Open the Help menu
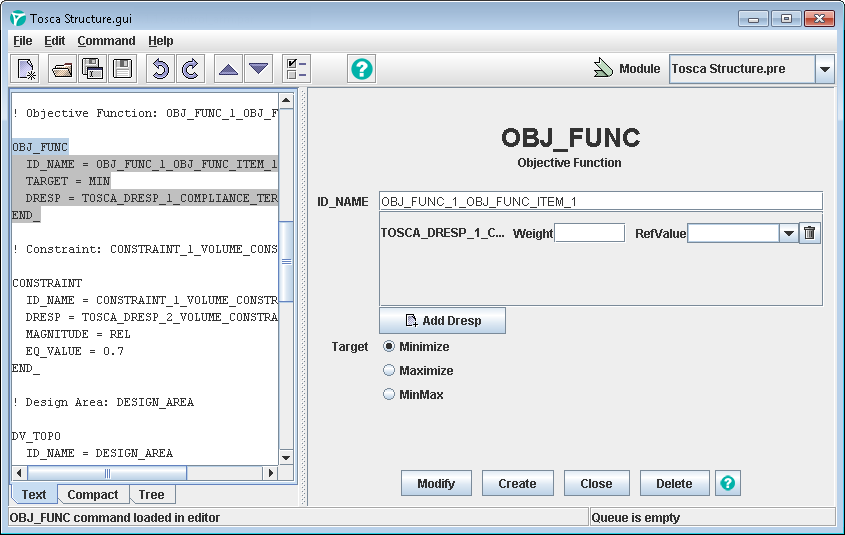 click(161, 41)
